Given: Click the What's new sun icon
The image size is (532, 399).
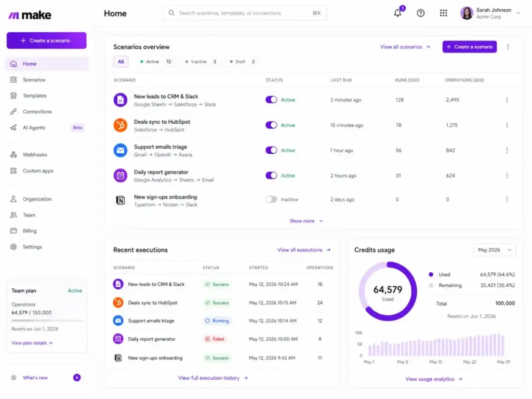Looking at the screenshot, I should (x=14, y=378).
